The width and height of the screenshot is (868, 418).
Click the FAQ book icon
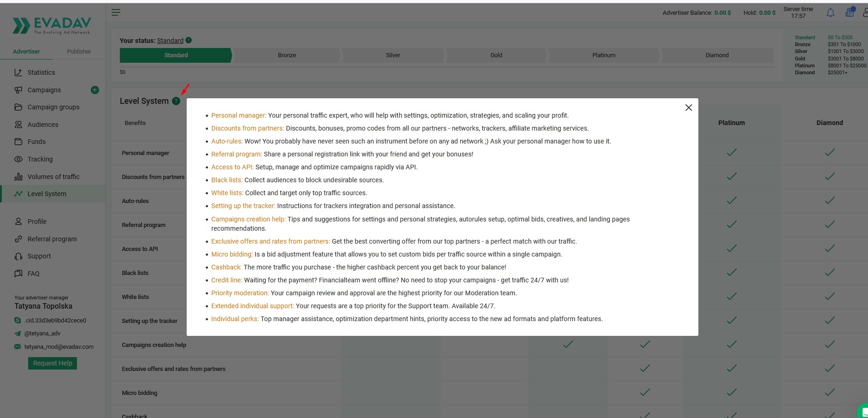pyautogui.click(x=18, y=274)
